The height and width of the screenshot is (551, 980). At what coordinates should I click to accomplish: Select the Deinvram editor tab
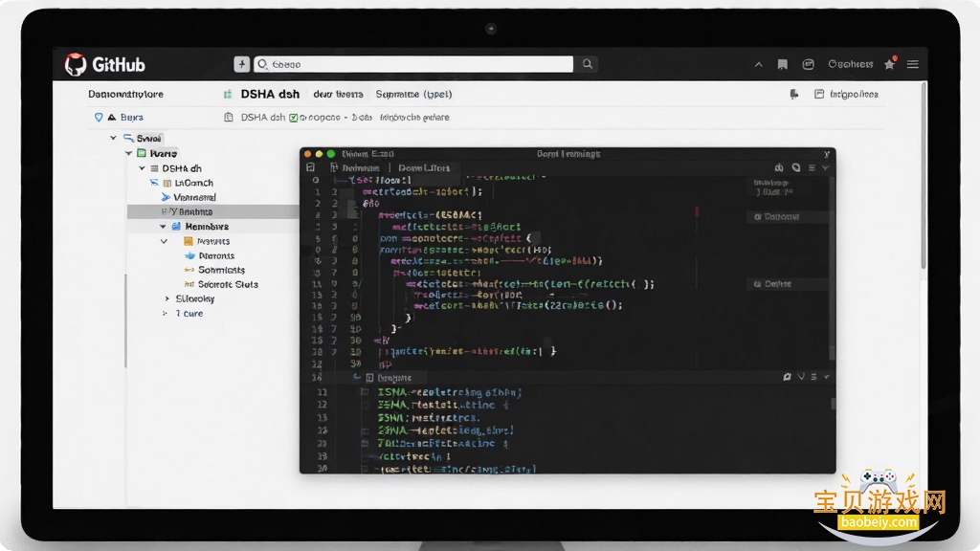[356, 167]
